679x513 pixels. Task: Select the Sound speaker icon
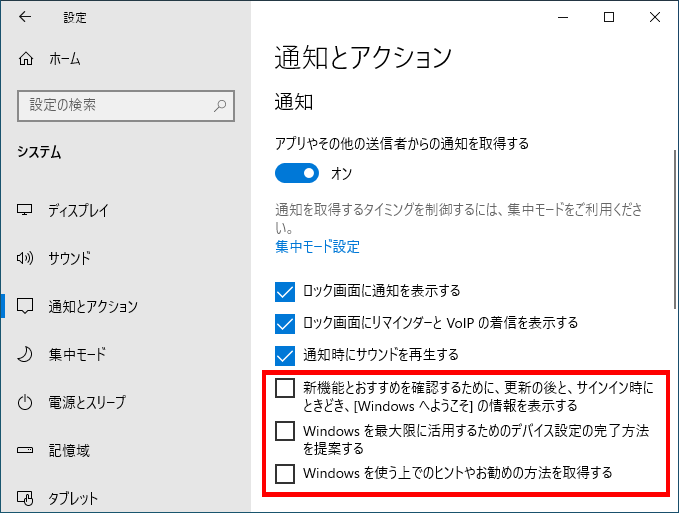coord(25,258)
